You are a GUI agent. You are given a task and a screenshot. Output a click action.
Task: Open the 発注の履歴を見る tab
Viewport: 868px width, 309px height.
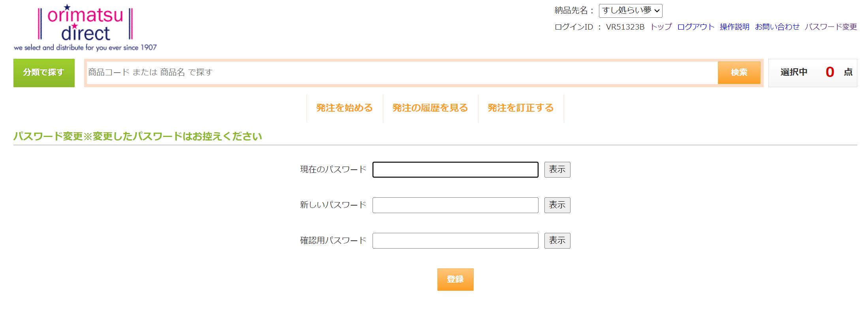pos(430,108)
